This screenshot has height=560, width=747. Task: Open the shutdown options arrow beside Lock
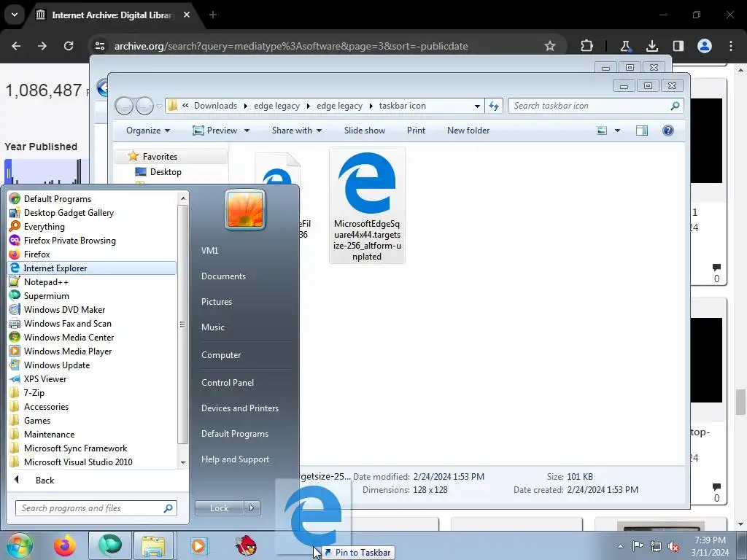(x=252, y=508)
